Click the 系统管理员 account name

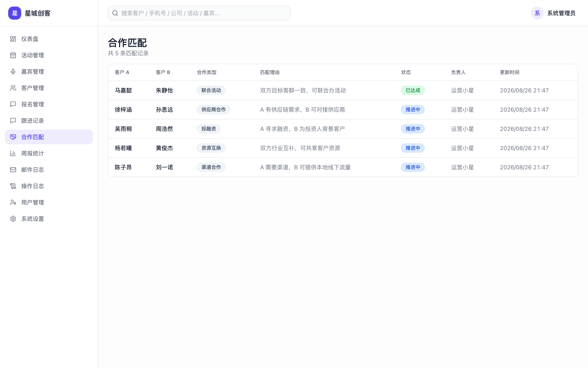(x=561, y=13)
